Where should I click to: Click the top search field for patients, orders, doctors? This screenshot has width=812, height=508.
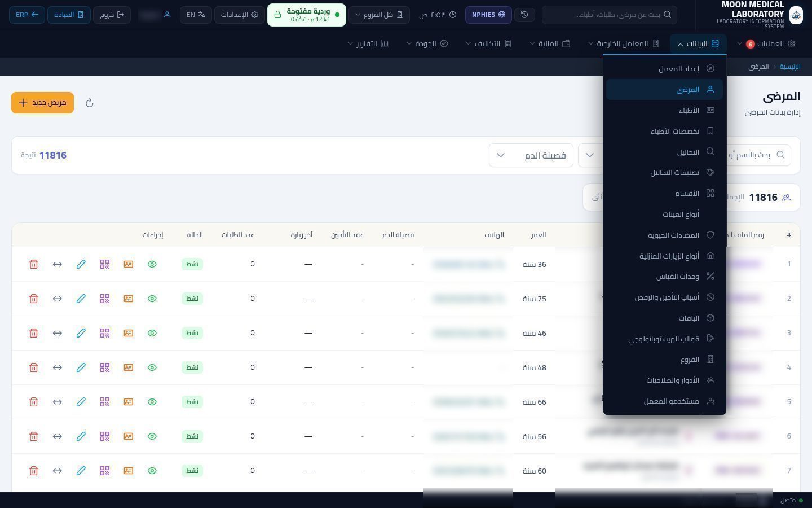point(609,15)
